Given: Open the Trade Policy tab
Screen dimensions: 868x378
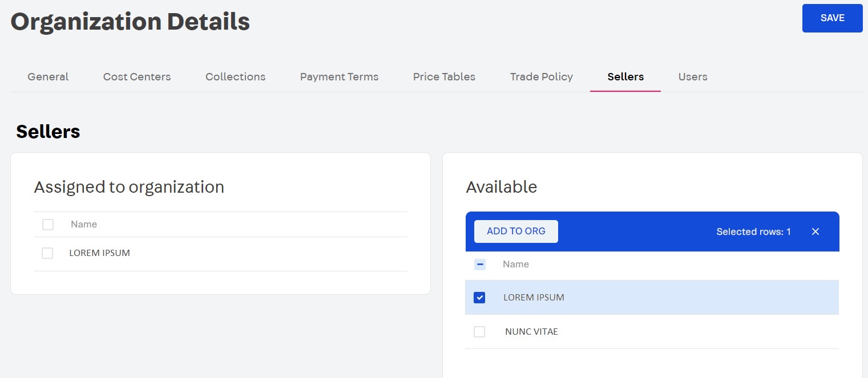Looking at the screenshot, I should point(541,77).
